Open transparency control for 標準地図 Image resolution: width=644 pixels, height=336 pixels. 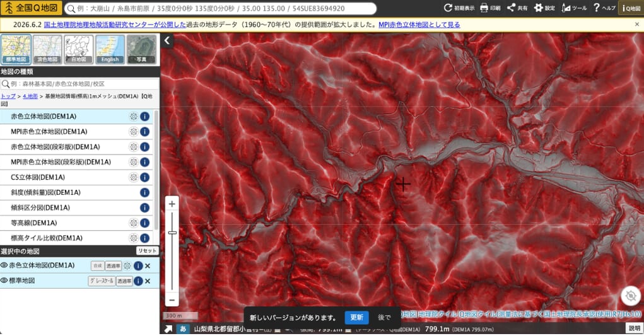click(x=124, y=281)
